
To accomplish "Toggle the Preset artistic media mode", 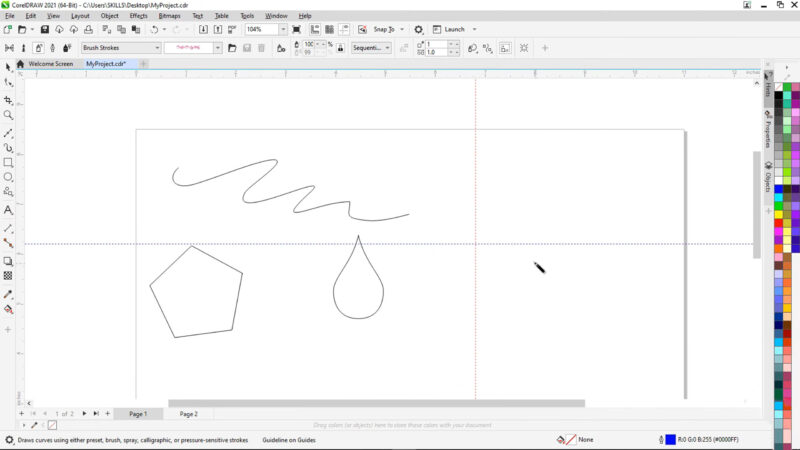I will coord(9,48).
